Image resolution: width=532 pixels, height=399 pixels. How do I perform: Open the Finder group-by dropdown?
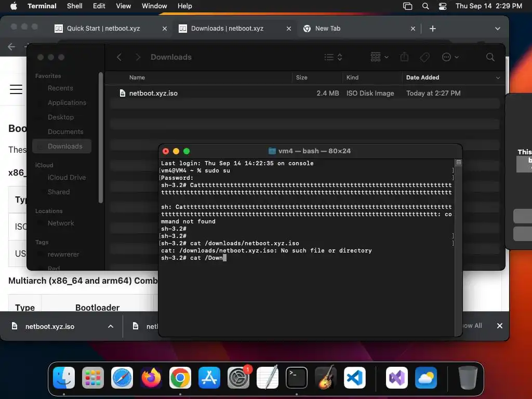pos(379,57)
